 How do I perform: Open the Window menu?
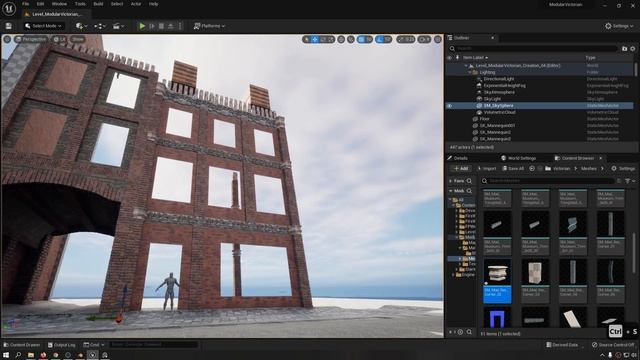pos(59,4)
